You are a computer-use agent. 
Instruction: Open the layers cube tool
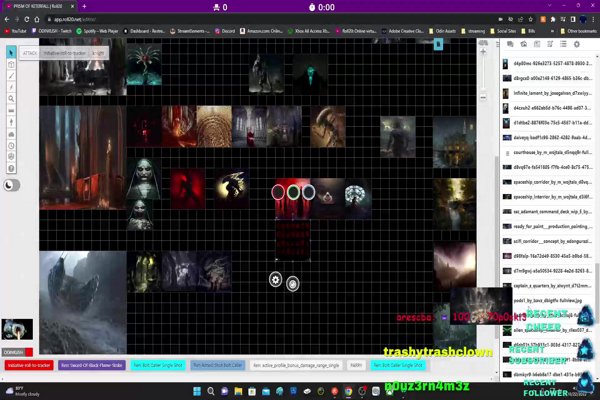tap(11, 64)
